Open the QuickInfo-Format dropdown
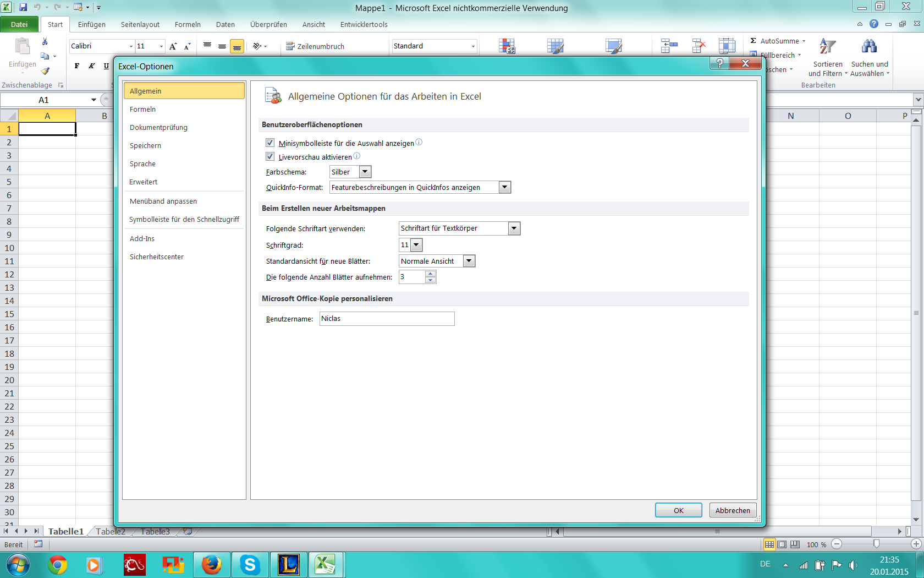 [505, 187]
